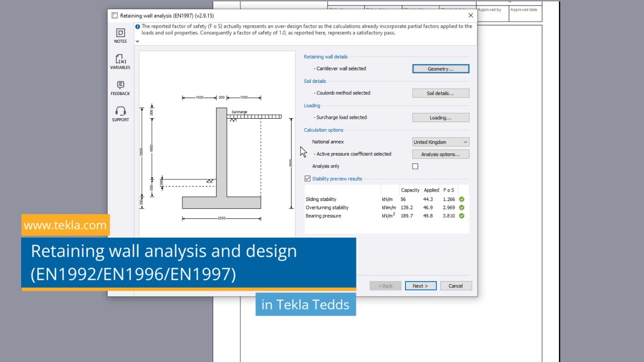
Task: Open the Support headset icon
Action: pyautogui.click(x=120, y=114)
